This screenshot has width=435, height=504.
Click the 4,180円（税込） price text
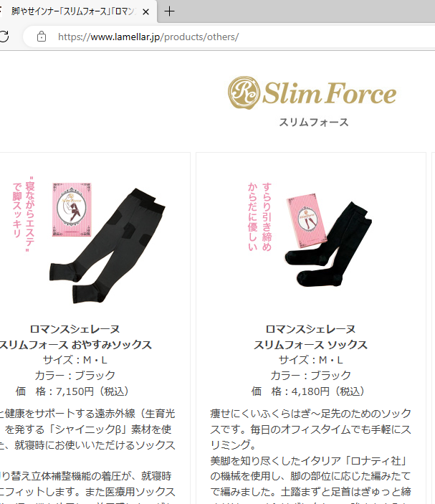pos(328,391)
